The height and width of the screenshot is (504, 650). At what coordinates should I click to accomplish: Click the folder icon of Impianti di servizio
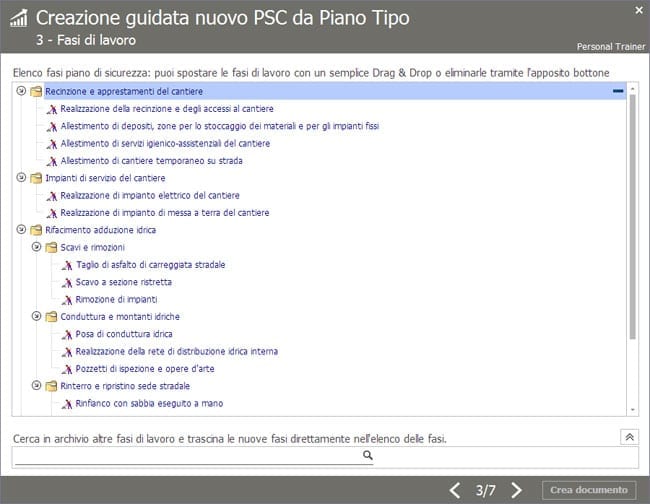36,178
